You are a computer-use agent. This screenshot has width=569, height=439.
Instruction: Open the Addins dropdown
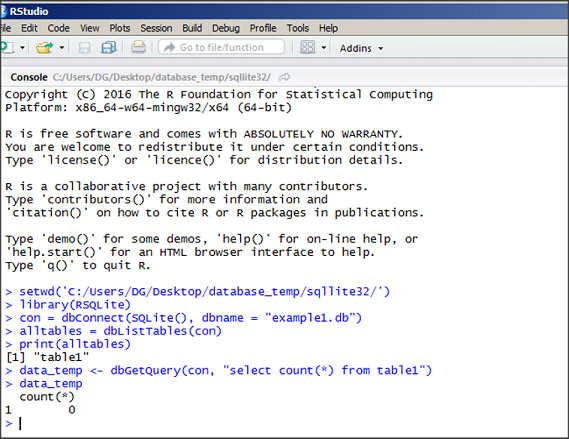pyautogui.click(x=361, y=48)
